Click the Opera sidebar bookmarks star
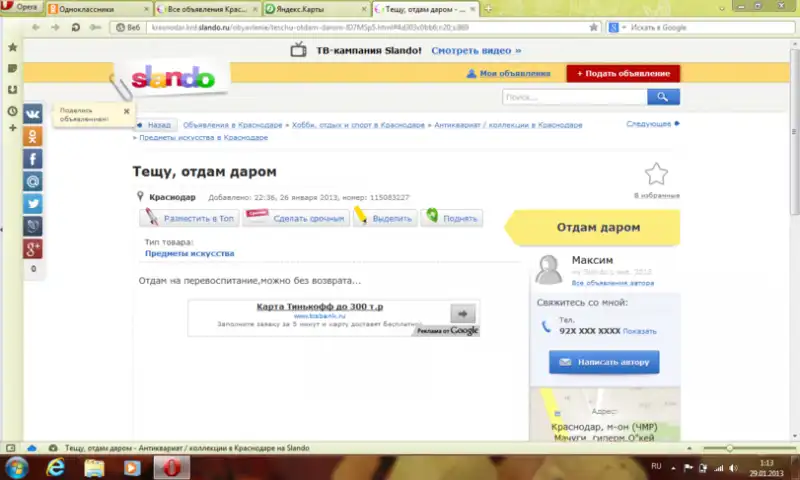Image resolution: width=800 pixels, height=480 pixels. [x=12, y=47]
